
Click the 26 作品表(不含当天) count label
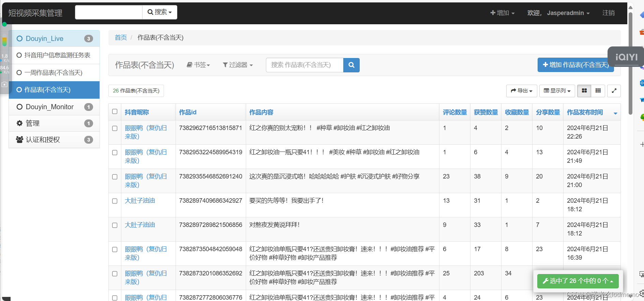click(136, 91)
